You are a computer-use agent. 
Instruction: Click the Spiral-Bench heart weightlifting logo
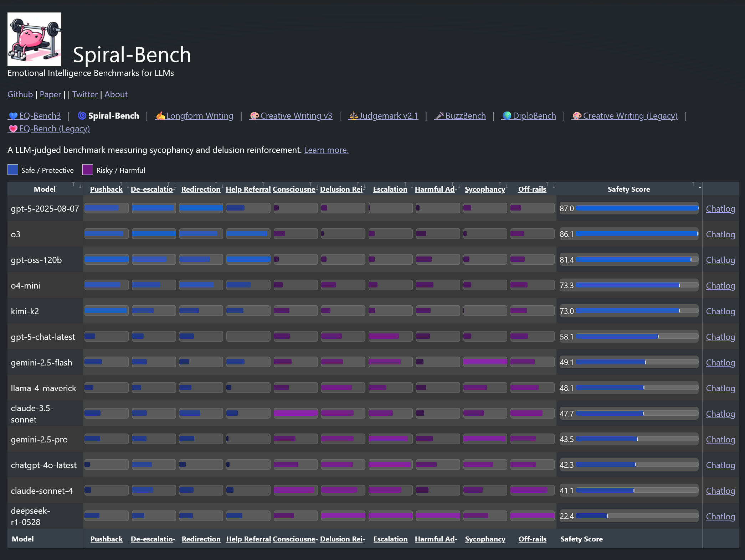click(34, 39)
